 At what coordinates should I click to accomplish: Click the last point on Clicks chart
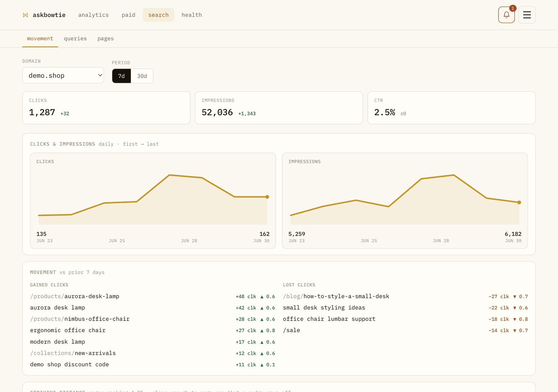pos(267,197)
